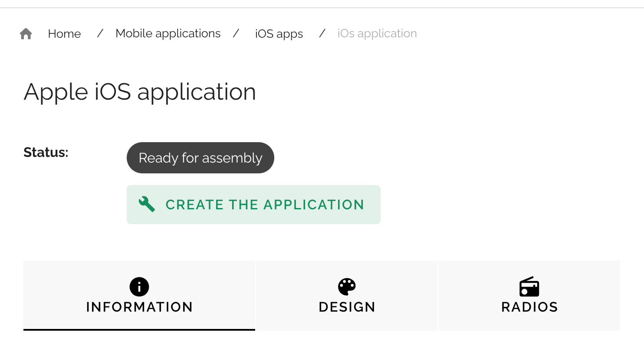Click the home icon in the breadcrumb

pyautogui.click(x=26, y=34)
